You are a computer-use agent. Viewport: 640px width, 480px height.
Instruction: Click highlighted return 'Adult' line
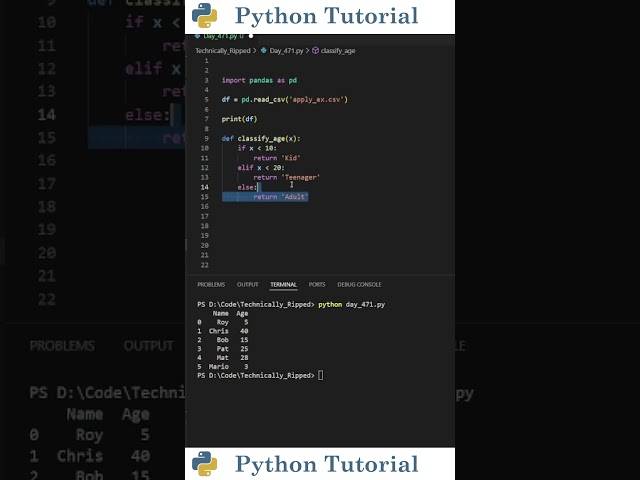(x=280, y=197)
